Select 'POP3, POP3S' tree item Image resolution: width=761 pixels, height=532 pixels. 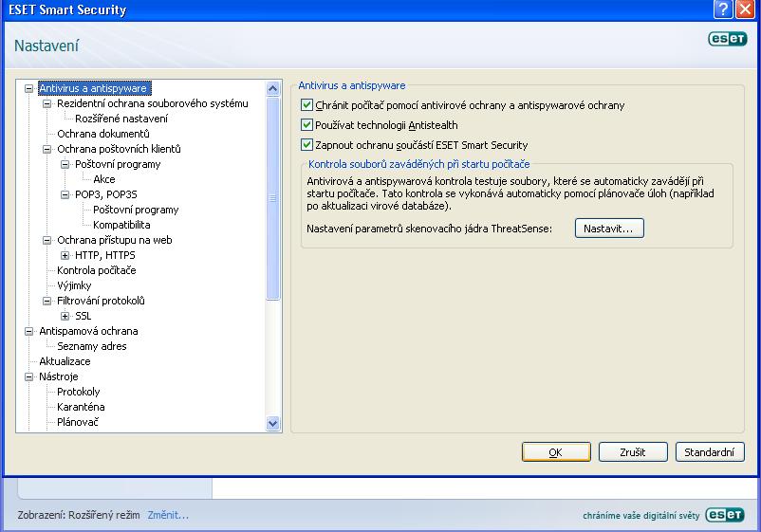pyautogui.click(x=106, y=194)
